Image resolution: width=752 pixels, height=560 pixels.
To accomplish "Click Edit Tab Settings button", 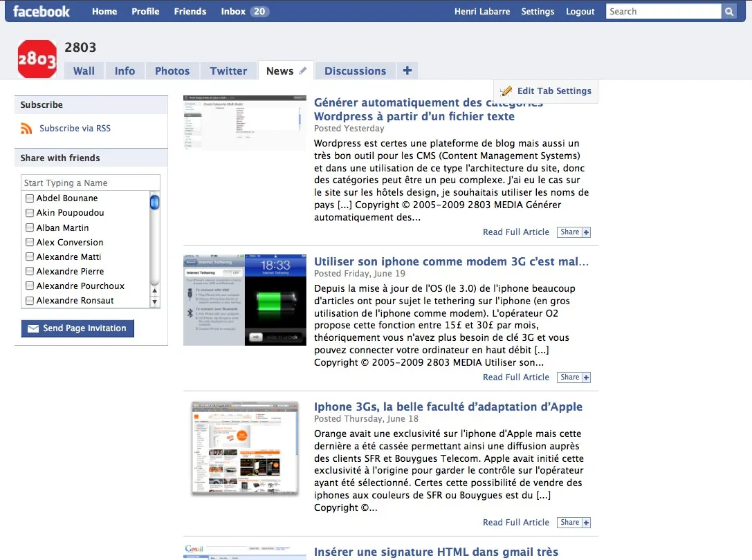I will pos(547,91).
